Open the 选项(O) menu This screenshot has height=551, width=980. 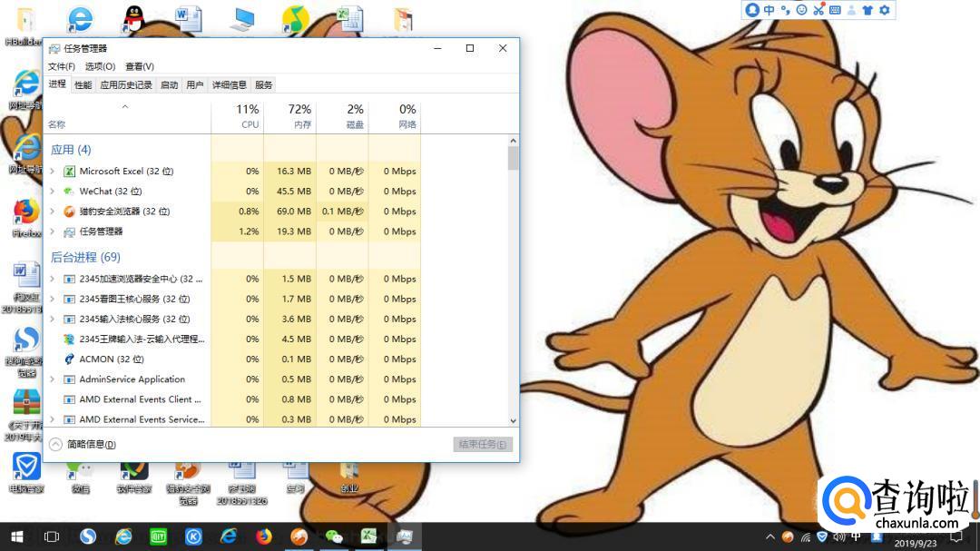[100, 66]
